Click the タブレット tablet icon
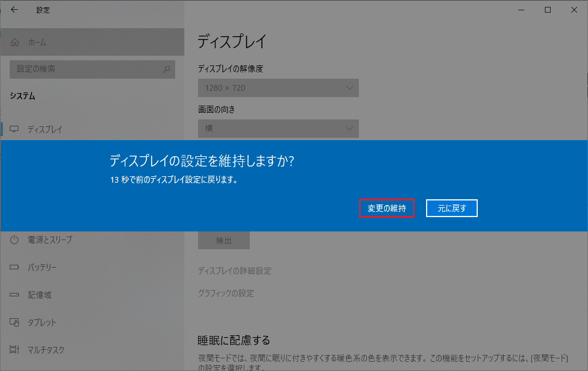 tap(15, 323)
